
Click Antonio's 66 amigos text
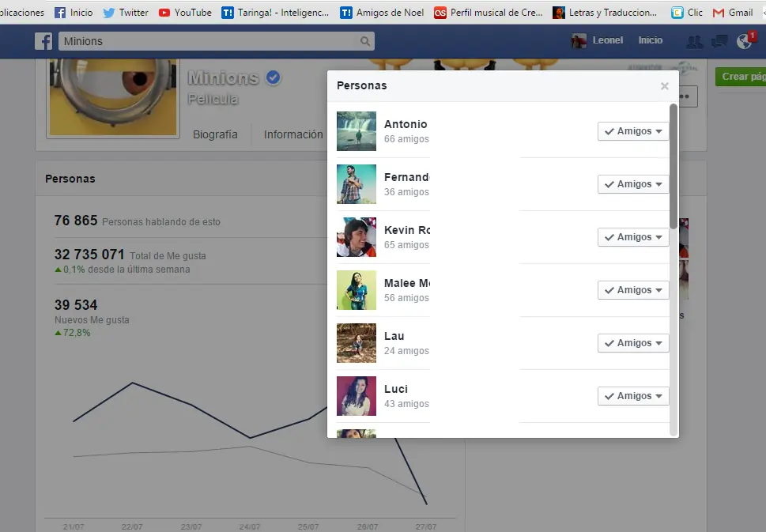(x=406, y=139)
